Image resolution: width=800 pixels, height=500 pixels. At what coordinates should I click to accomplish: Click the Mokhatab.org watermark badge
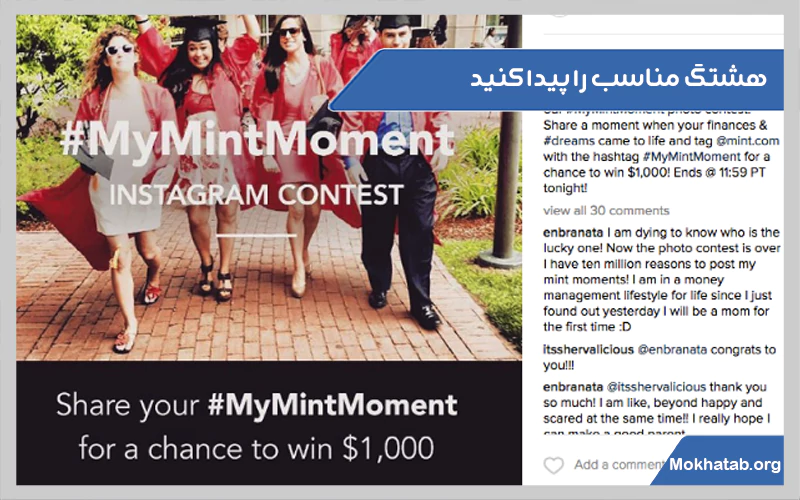click(x=724, y=464)
